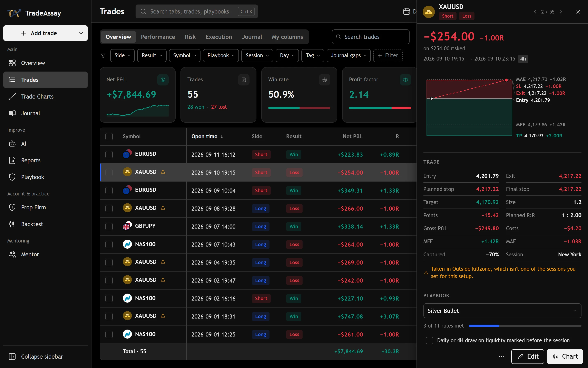Click the Win rate target icon
Viewport: 588px width, 368px height.
(325, 80)
